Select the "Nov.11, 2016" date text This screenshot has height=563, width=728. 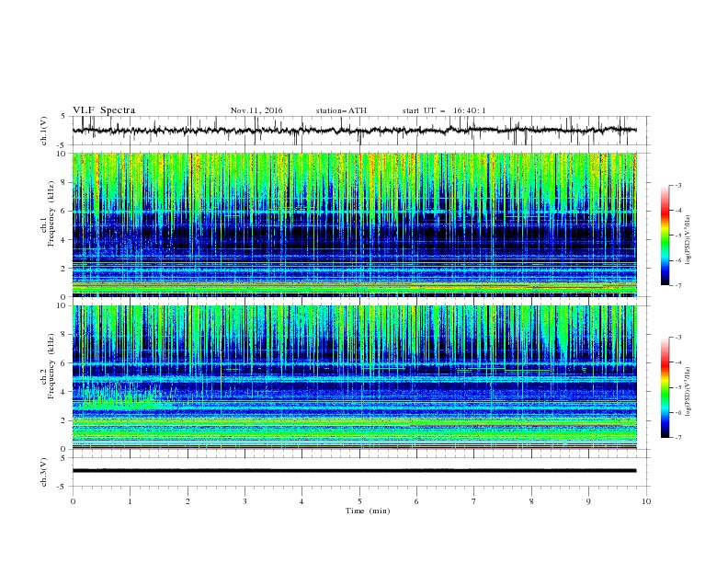256,110
